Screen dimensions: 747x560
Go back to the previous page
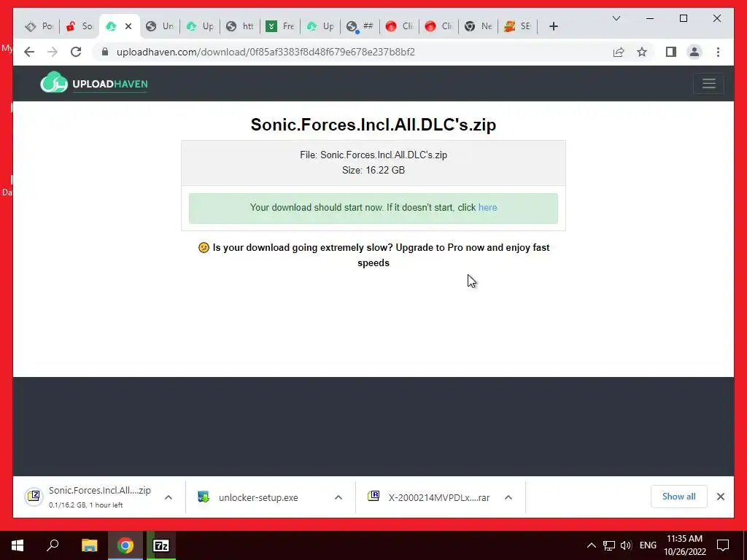tap(29, 52)
